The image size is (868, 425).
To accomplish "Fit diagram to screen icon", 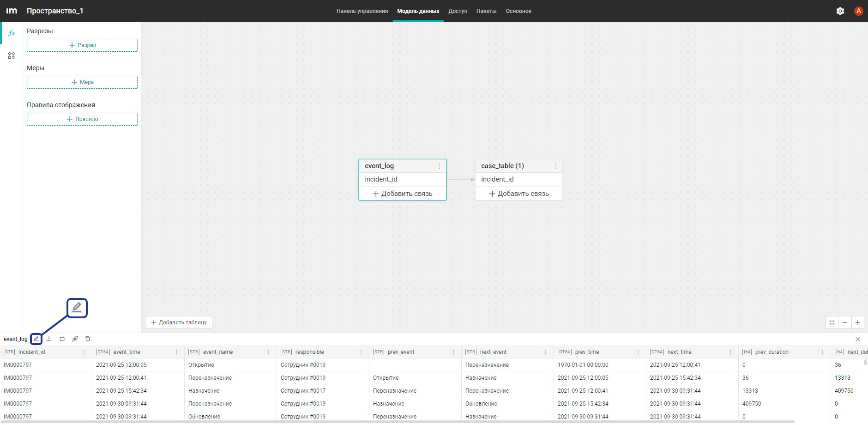I will tap(832, 322).
